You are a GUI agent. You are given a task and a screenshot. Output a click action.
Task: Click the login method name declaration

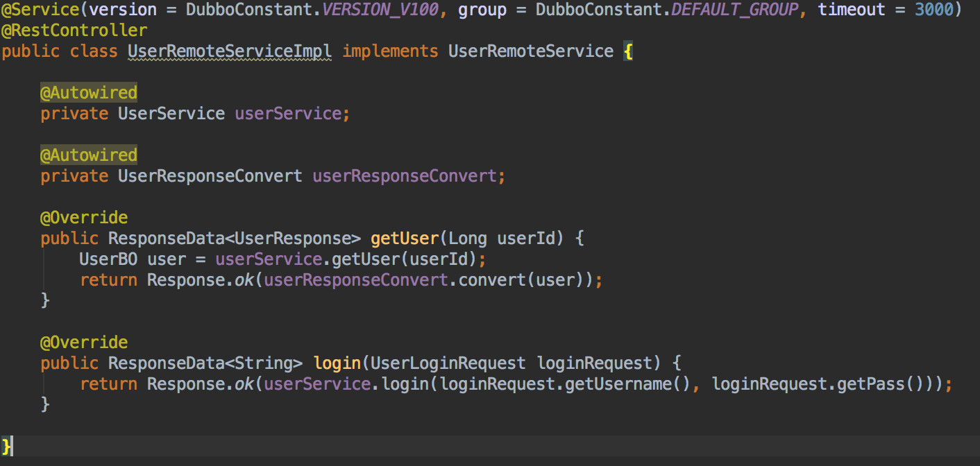pos(337,363)
